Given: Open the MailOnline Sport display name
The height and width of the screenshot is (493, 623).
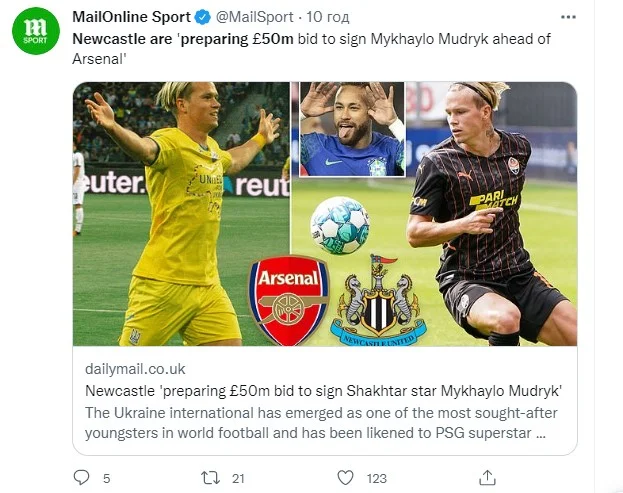Looking at the screenshot, I should tap(132, 17).
